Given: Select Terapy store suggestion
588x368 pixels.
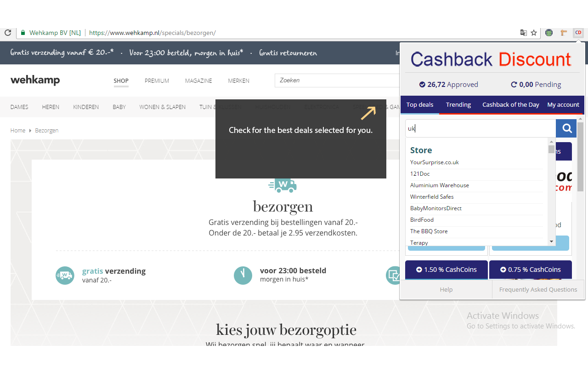Looking at the screenshot, I should tap(476, 242).
